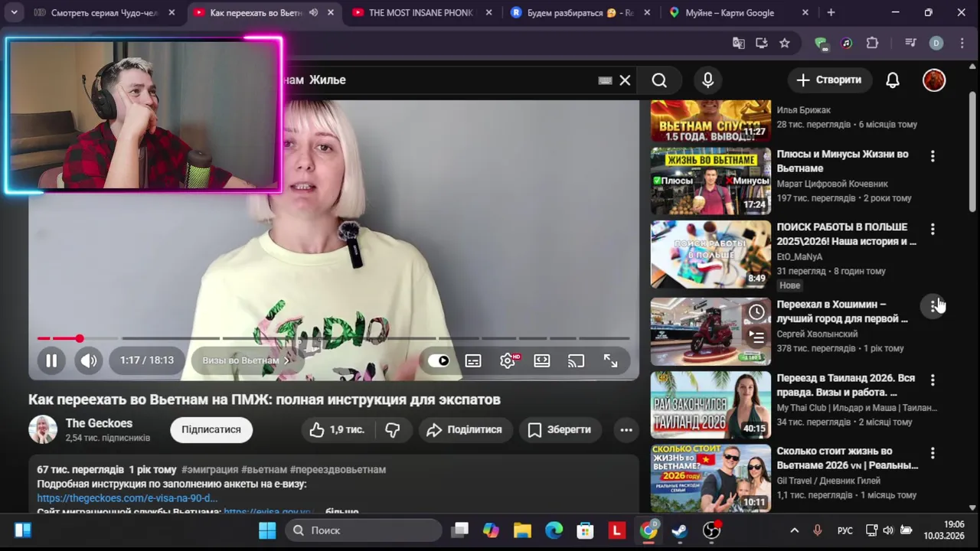
Task: Click the red playhead scrubber dot
Action: click(79, 338)
